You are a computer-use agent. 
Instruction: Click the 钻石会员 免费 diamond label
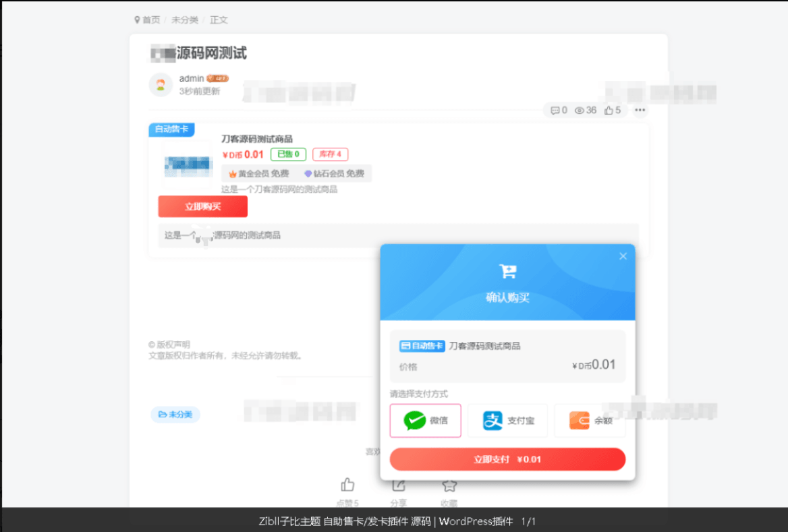334,174
